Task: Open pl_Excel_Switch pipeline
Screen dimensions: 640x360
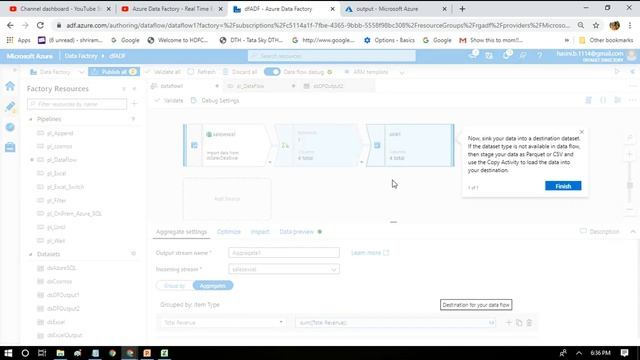Action: (65, 187)
